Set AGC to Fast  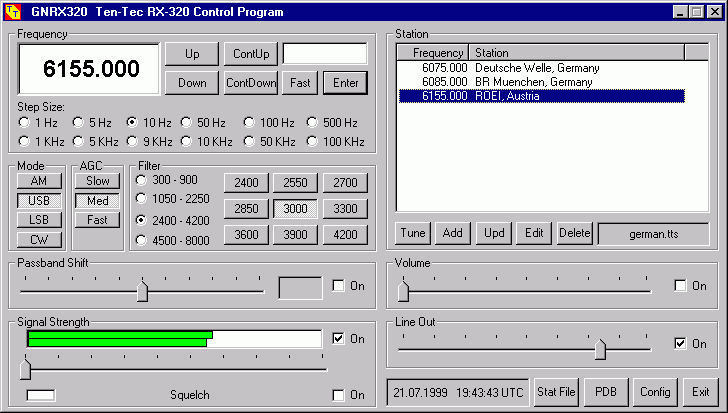tap(98, 220)
